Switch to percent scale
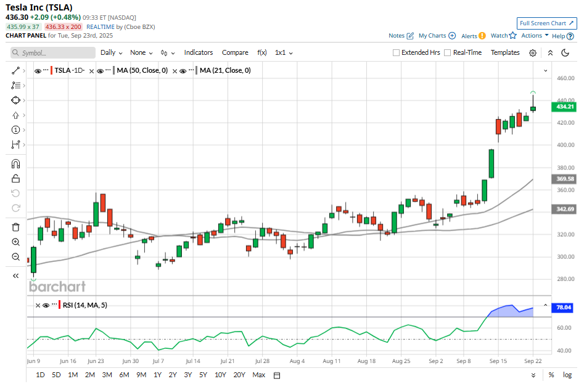This screenshot has height=392, width=584. [551, 375]
